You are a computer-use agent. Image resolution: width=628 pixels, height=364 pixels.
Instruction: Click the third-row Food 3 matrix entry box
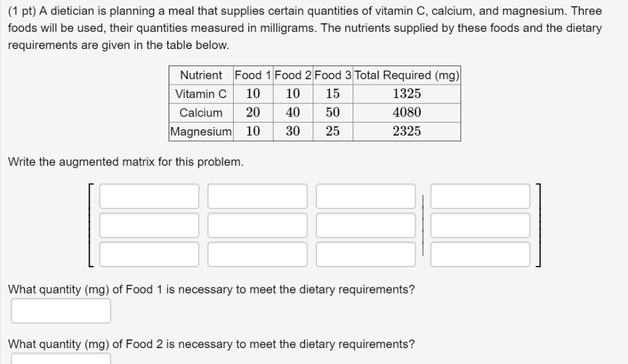point(365,254)
